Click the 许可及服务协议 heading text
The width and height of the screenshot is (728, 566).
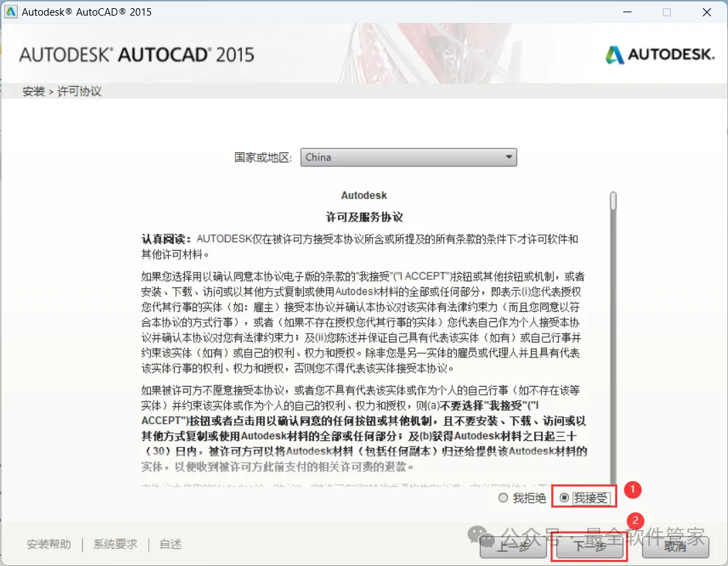pos(364,217)
